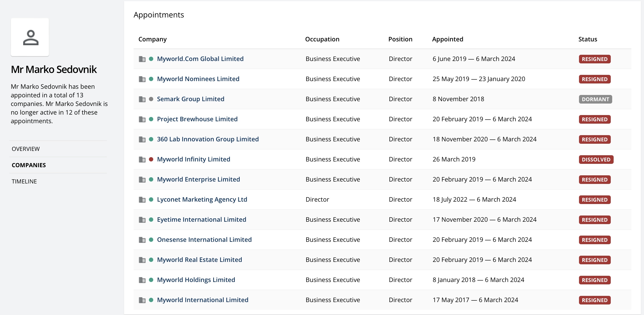This screenshot has width=644, height=315.
Task: Click '25 May 2019 — 23 January 2020' date range
Action: pyautogui.click(x=479, y=79)
